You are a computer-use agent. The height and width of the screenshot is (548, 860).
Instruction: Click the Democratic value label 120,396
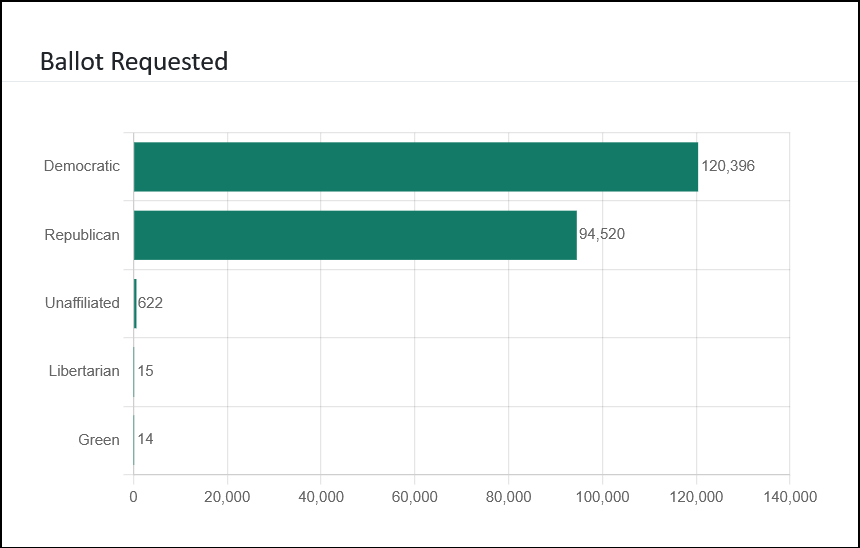point(728,166)
